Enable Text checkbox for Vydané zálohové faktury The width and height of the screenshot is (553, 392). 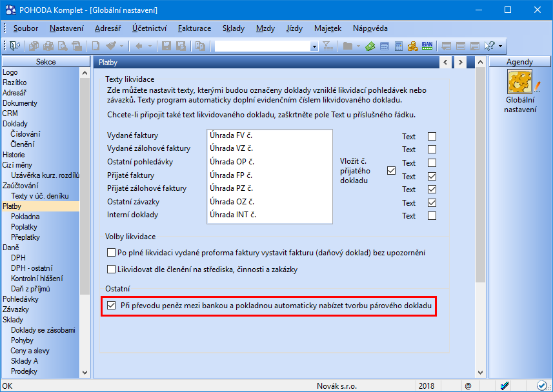(x=432, y=150)
